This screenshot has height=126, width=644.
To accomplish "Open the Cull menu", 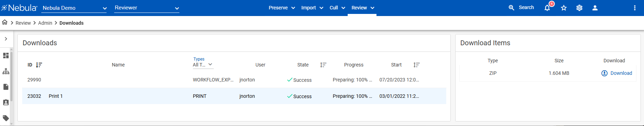I will click(337, 8).
